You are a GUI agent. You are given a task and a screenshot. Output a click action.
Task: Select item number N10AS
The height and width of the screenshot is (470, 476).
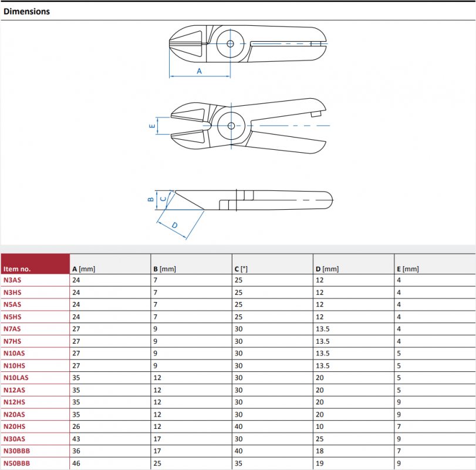14,353
